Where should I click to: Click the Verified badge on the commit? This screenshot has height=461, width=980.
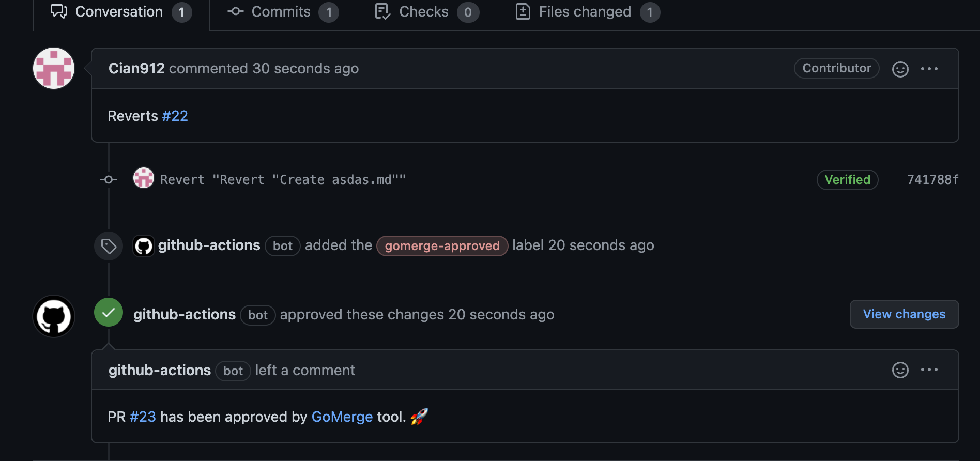847,180
